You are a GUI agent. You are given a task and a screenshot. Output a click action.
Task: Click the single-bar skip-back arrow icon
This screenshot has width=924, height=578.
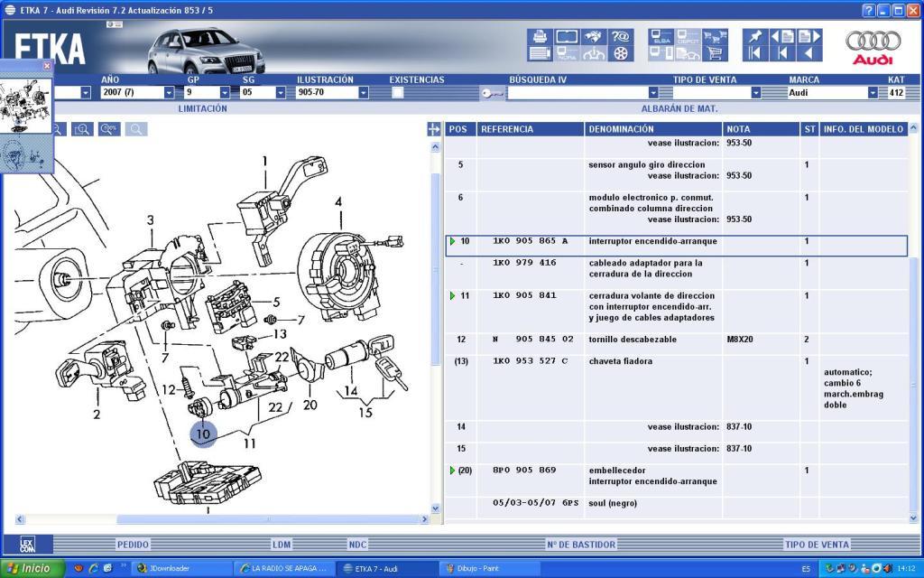[x=782, y=53]
